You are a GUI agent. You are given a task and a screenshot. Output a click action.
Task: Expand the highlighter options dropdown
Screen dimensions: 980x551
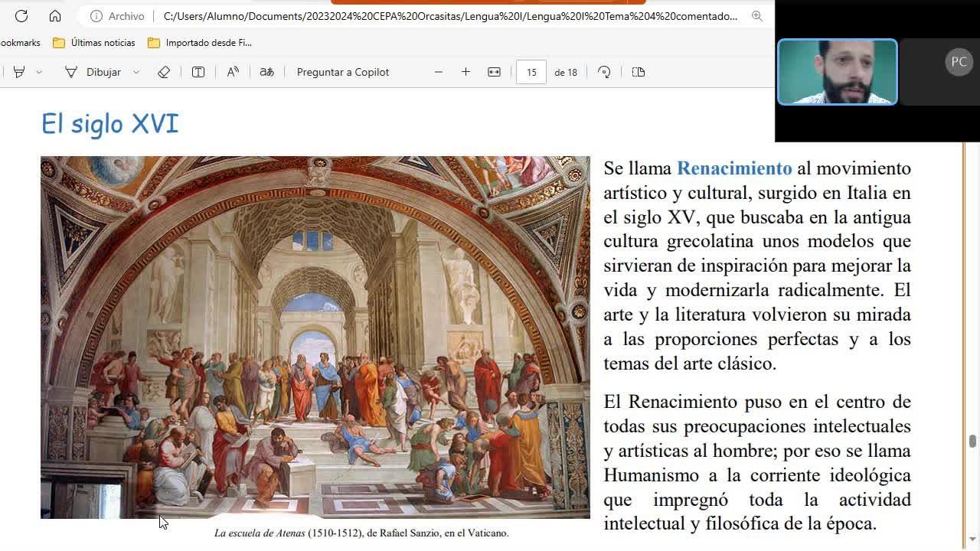tap(39, 72)
